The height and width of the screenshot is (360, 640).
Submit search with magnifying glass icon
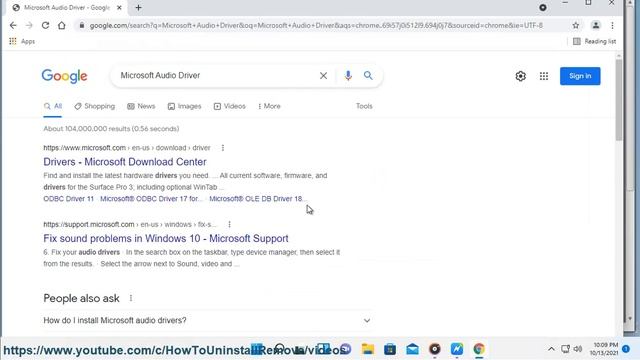368,76
